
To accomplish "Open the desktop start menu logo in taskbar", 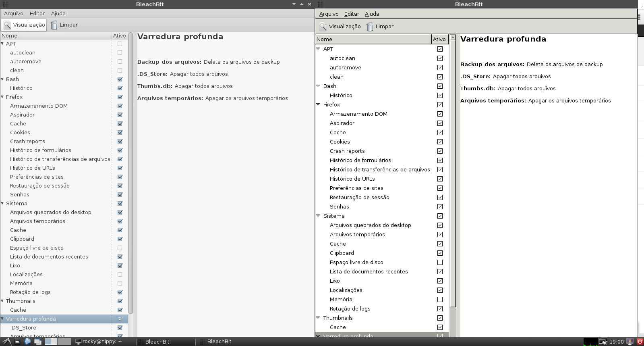I will pyautogui.click(x=7, y=342).
